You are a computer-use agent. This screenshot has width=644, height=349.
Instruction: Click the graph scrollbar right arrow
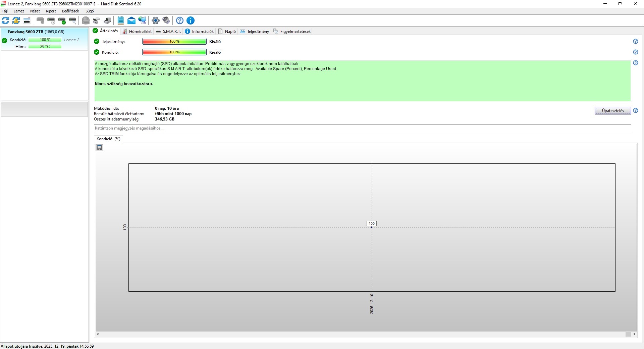tap(634, 334)
